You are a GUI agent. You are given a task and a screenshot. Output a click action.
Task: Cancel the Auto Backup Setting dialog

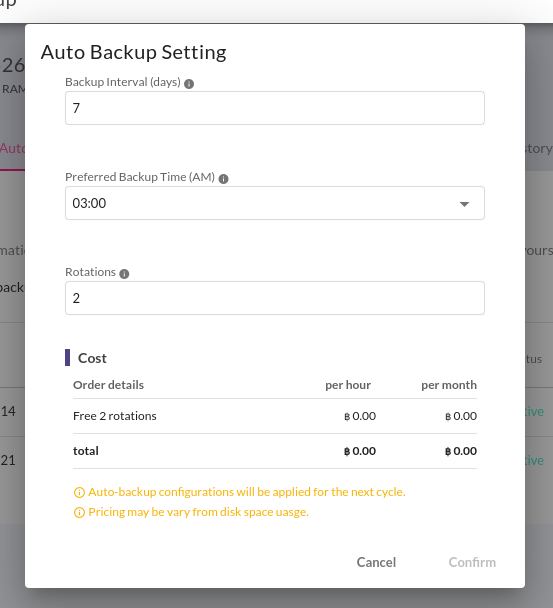(376, 562)
